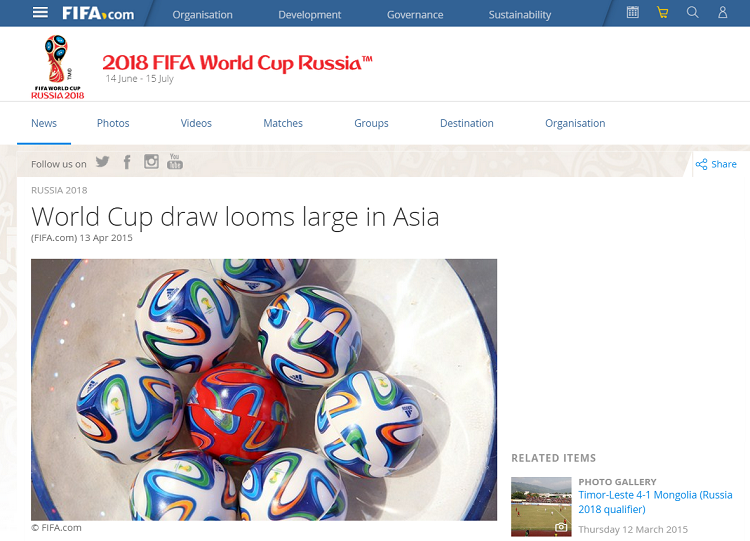Open Timor-Leste 4-1 Mongolia gallery link
Screen dimensions: 750x541
pyautogui.click(x=655, y=502)
